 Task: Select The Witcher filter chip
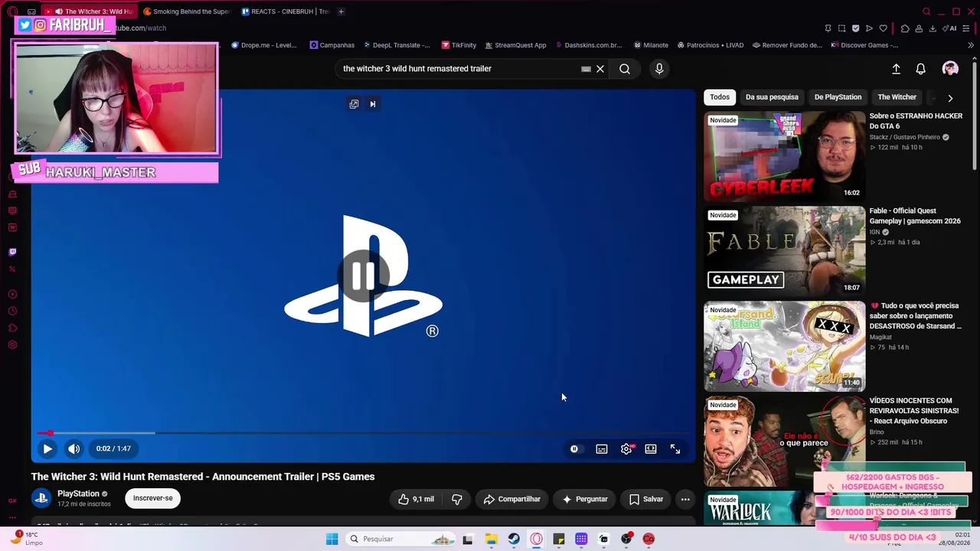coord(897,97)
